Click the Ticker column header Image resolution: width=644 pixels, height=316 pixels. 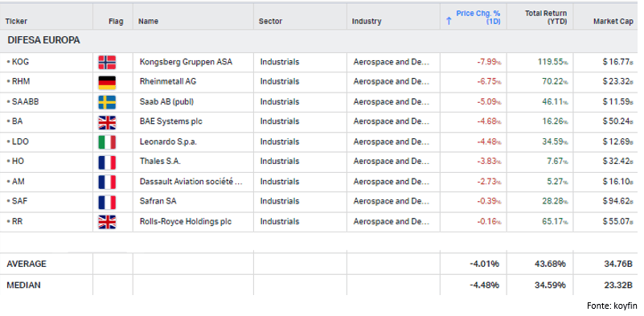pyautogui.click(x=16, y=22)
